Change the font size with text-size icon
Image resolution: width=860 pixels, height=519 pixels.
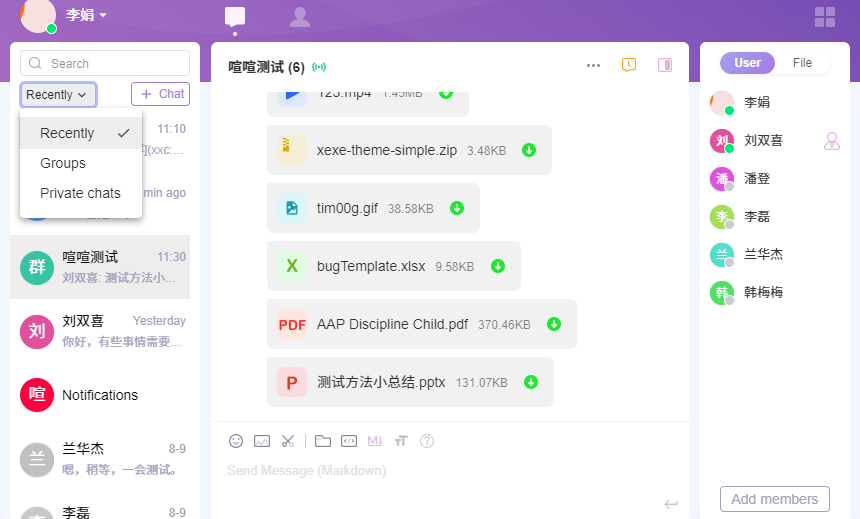click(x=401, y=441)
